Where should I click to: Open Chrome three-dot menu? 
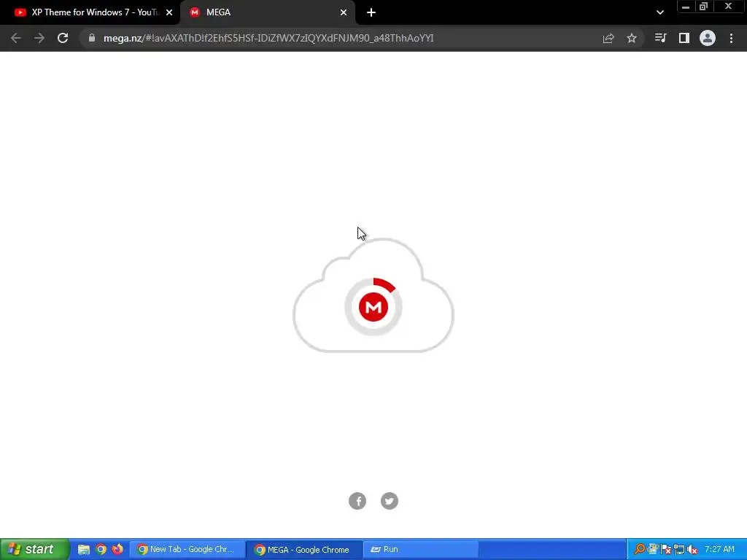click(731, 38)
